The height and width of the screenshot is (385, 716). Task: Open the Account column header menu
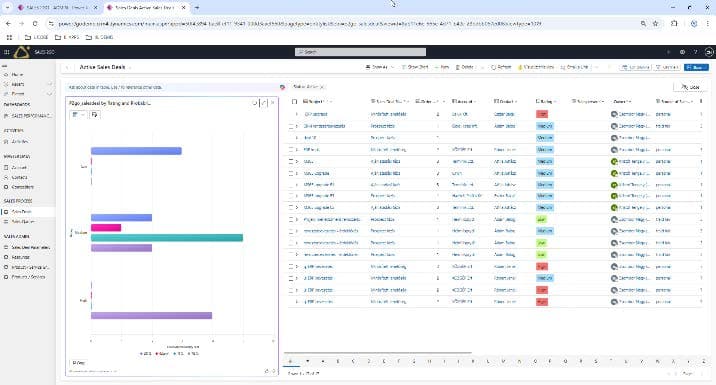click(464, 101)
